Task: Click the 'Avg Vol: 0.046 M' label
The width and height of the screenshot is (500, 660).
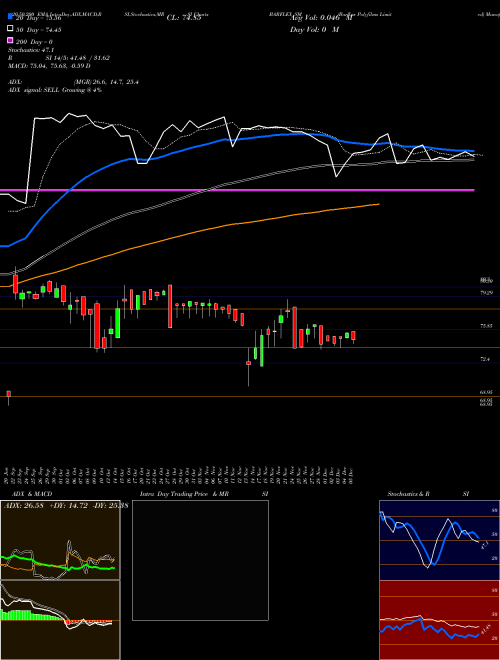Action: point(321,18)
